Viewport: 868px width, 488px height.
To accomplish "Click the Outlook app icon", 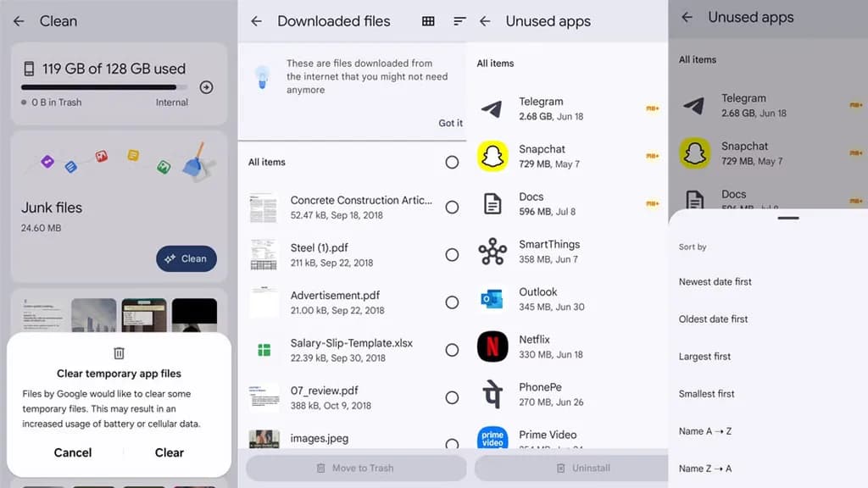I will pyautogui.click(x=493, y=299).
